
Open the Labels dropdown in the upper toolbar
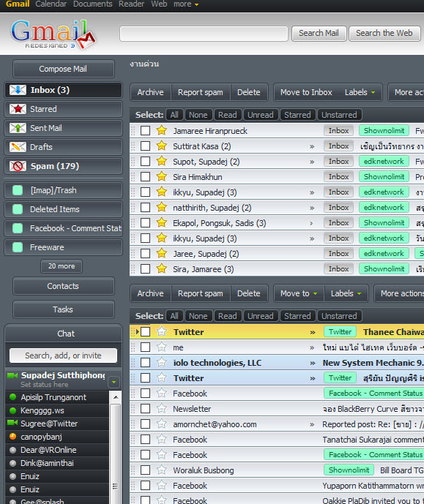(360, 92)
